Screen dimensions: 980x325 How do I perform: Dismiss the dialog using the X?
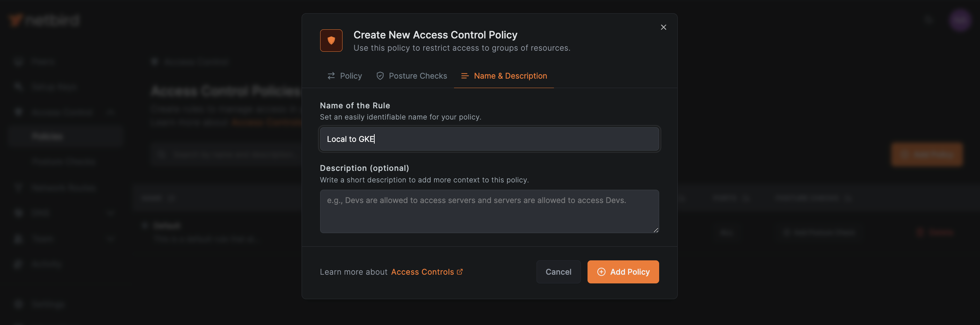[x=663, y=27]
